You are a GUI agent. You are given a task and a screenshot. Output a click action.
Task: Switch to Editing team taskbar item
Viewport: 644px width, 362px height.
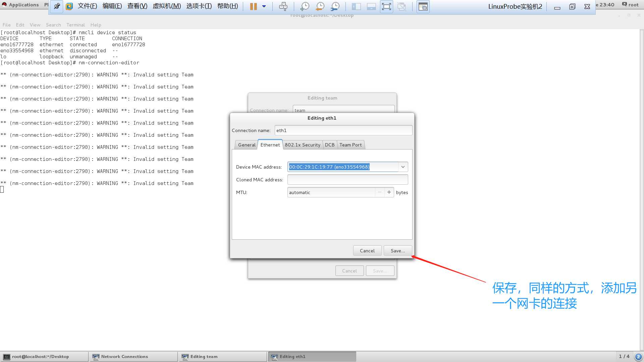tap(223, 357)
